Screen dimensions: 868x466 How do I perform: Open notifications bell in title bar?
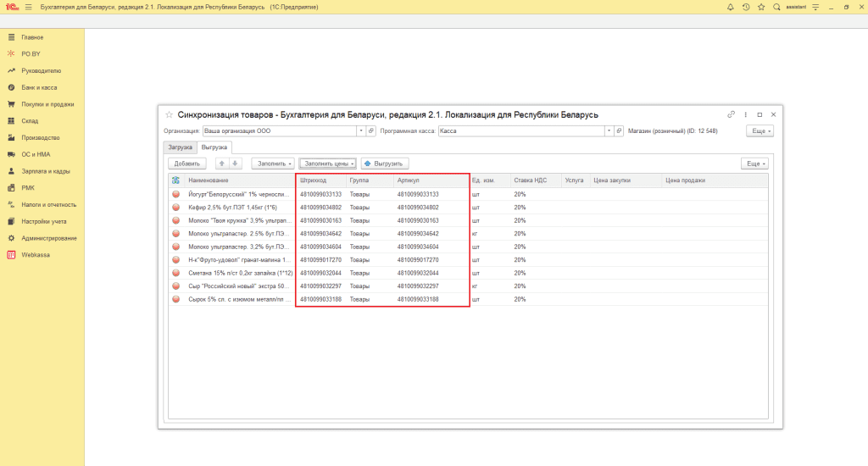pos(730,7)
